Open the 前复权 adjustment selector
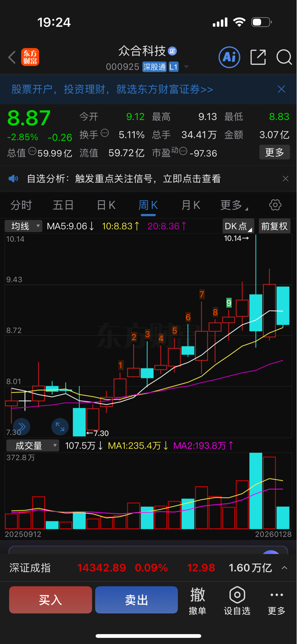Viewport: 297px width, 644px height. (275, 226)
